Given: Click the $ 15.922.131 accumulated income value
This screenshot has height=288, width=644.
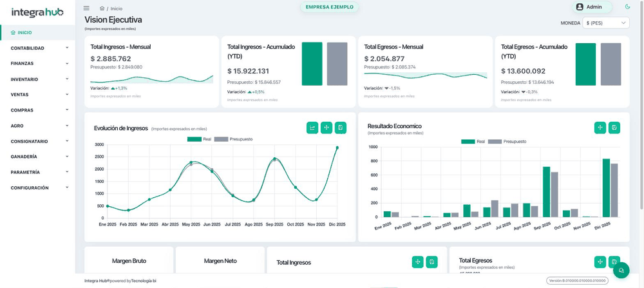Looking at the screenshot, I should [x=248, y=71].
